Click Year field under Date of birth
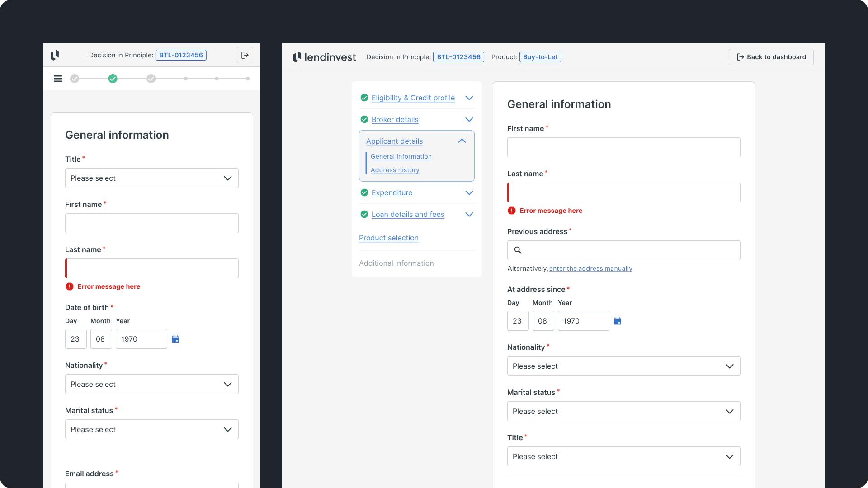 pos(142,339)
